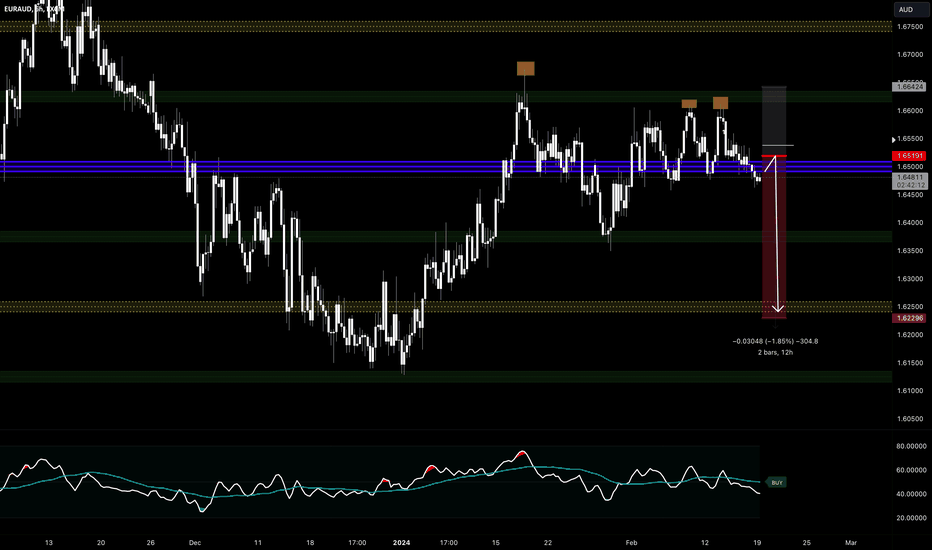Click the 1.62296 target price label
932x550 pixels.
[x=909, y=318]
